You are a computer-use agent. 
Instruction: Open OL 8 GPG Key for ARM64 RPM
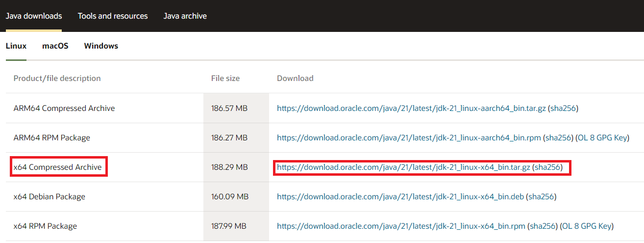[x=602, y=137]
